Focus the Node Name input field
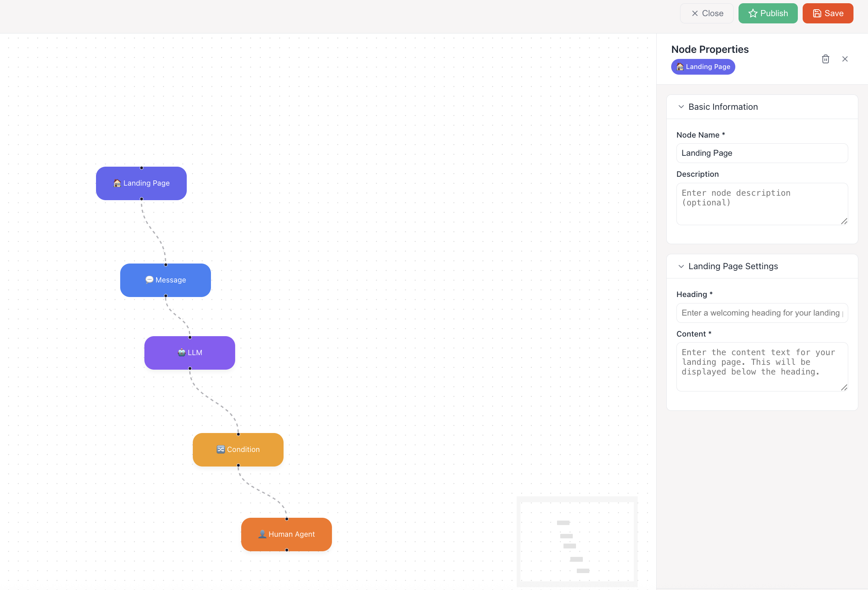 click(x=762, y=153)
